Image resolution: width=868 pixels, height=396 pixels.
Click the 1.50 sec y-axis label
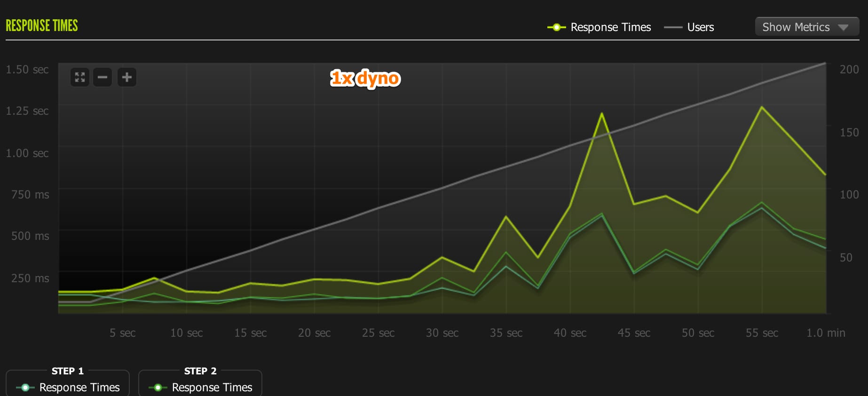pos(27,70)
